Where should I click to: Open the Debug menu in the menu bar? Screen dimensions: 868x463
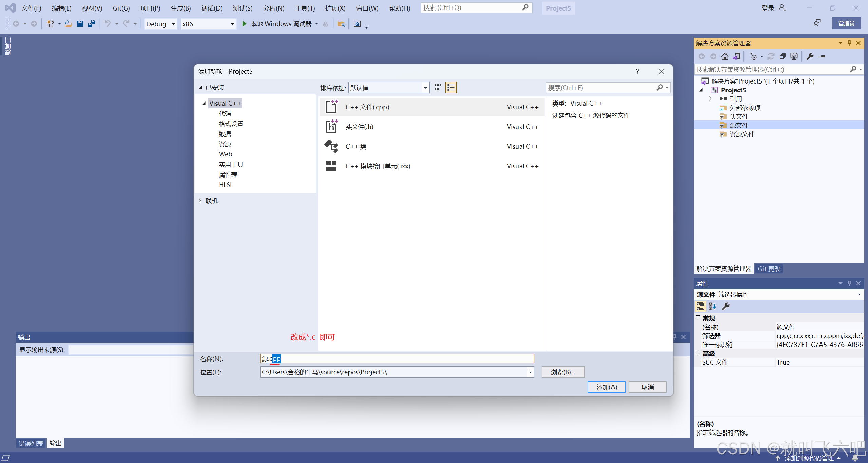point(212,8)
